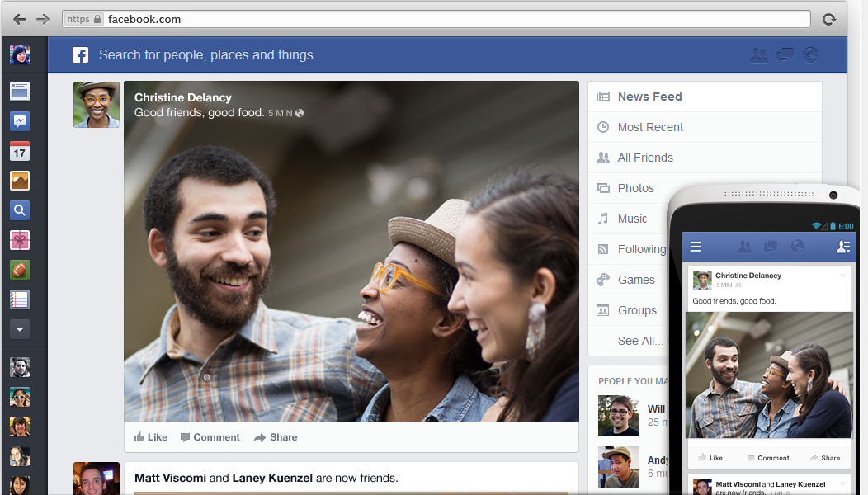Open messages icon in blue header
The height and width of the screenshot is (495, 868).
(785, 54)
